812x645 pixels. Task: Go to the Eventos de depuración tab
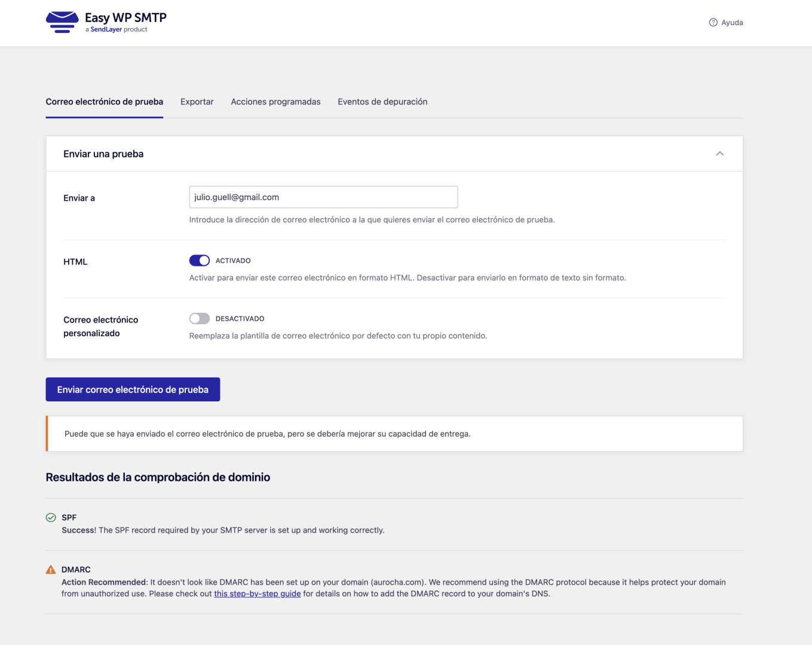(x=382, y=102)
